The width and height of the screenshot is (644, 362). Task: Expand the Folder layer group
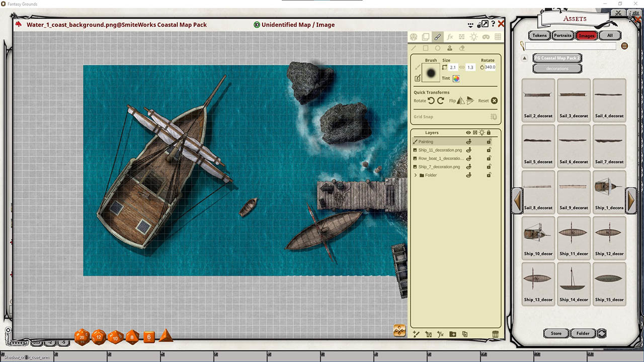point(415,175)
